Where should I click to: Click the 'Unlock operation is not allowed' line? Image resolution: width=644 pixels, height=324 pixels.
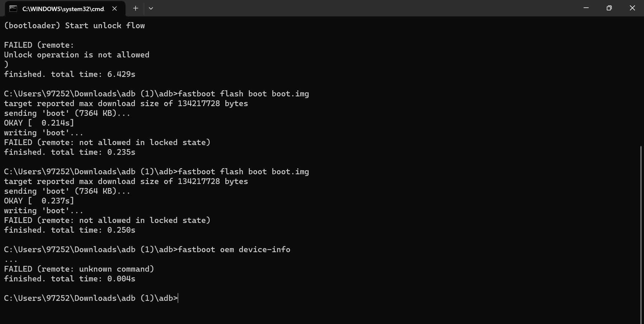tap(77, 55)
